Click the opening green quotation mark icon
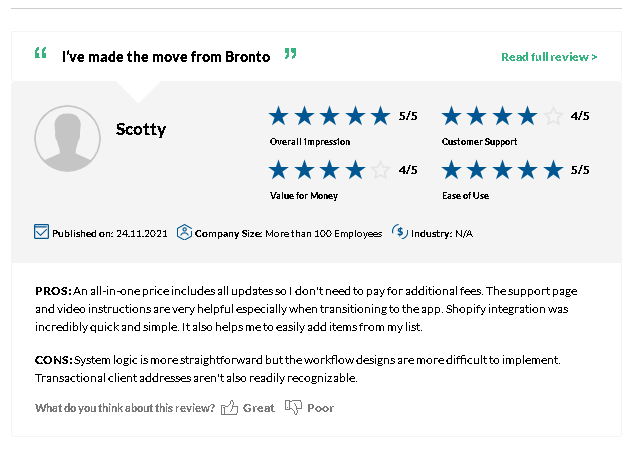The height and width of the screenshot is (458, 632). coord(41,52)
